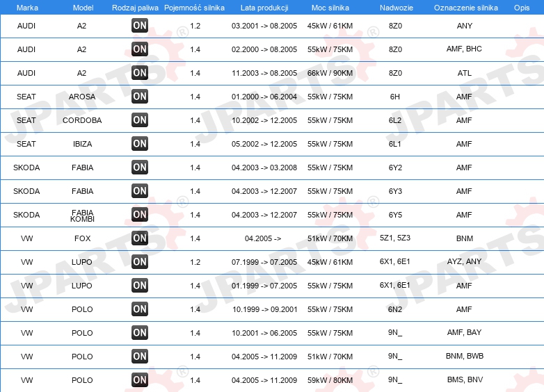Click the Marka column header

27,8
